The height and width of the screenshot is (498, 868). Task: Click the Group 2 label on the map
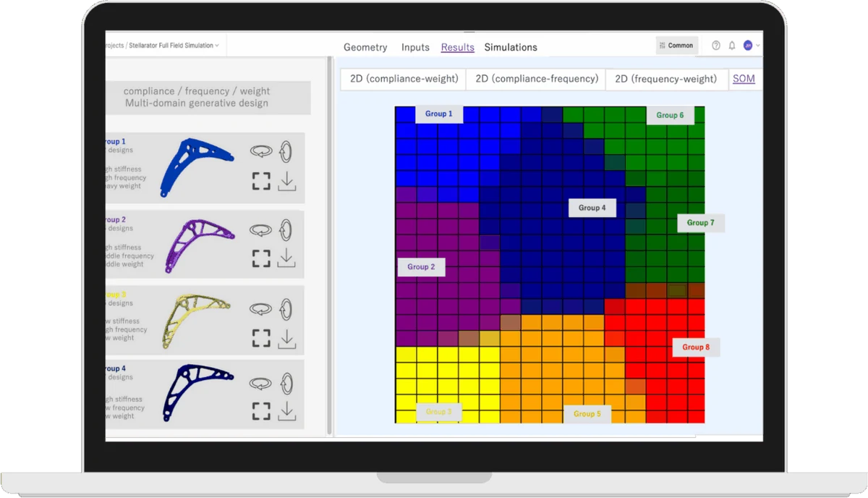421,267
